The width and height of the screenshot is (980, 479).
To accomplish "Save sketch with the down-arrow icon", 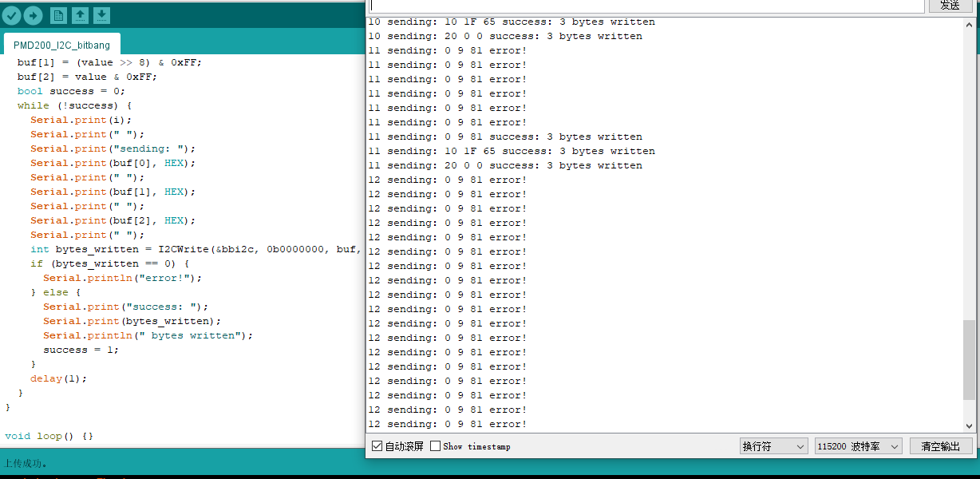I will click(x=101, y=15).
